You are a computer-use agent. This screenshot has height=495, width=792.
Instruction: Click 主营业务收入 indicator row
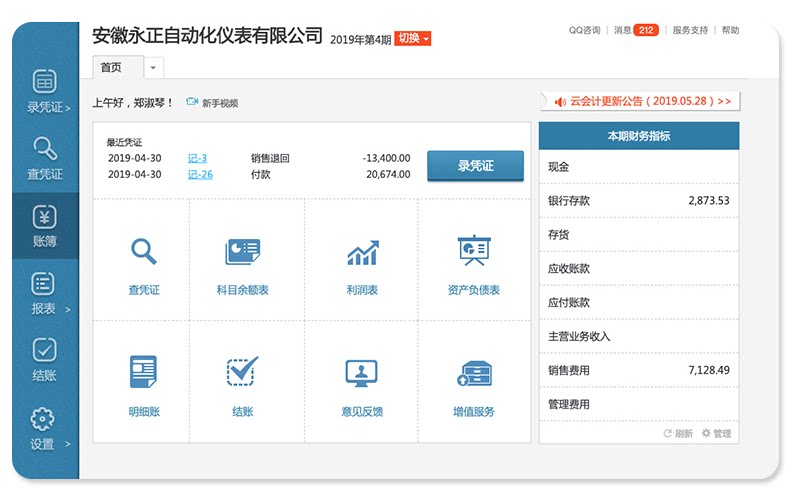tap(639, 336)
